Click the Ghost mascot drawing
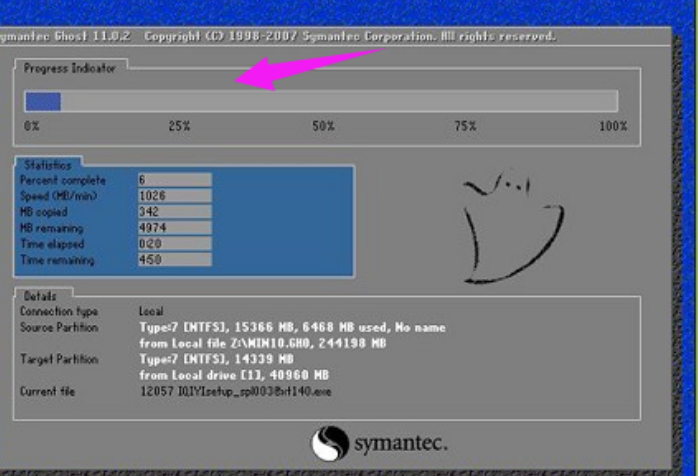Viewport: 698px width, 476px height. pos(512,228)
